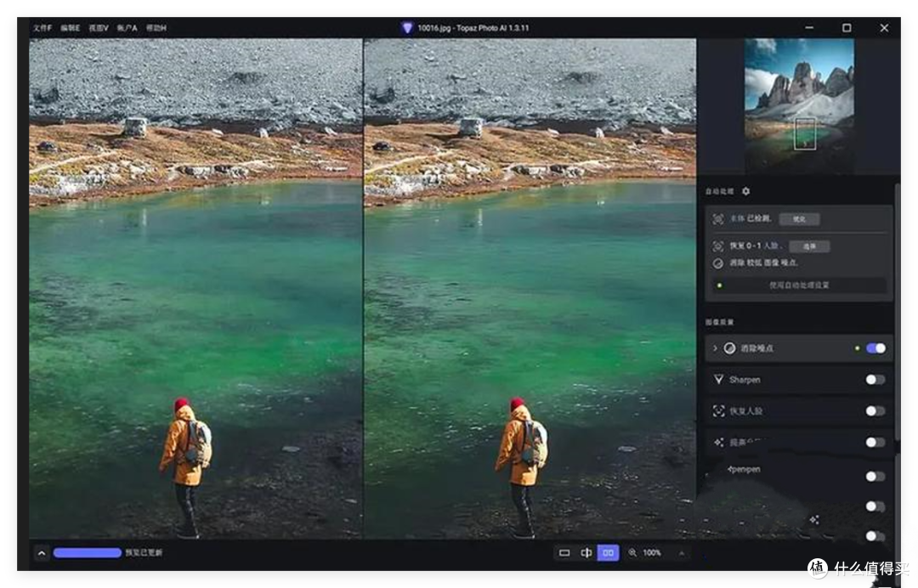Open the 100% zoom level dropdown
This screenshot has height=588, width=918.
coord(652,553)
